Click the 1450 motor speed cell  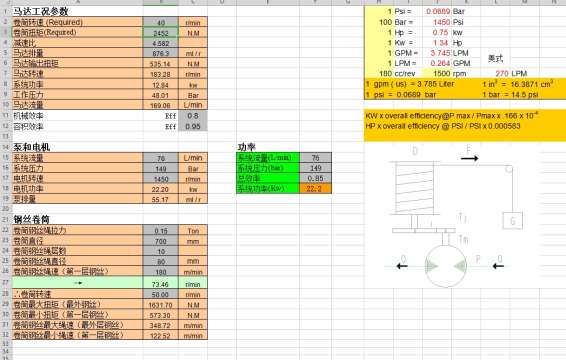161,179
